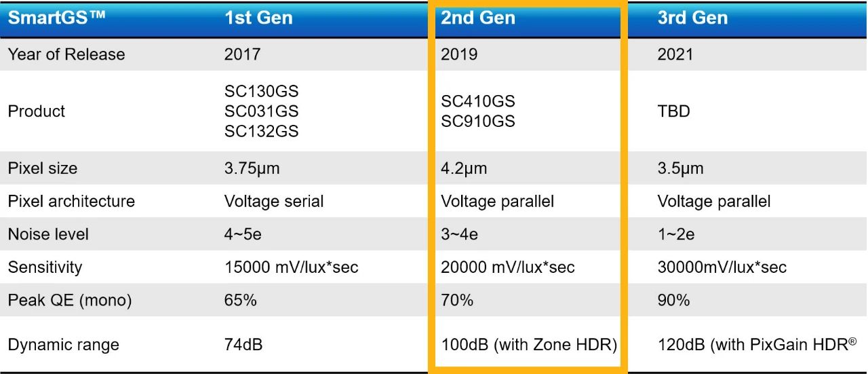
Task: Select the 74dB dynamic range value
Action: click(243, 345)
